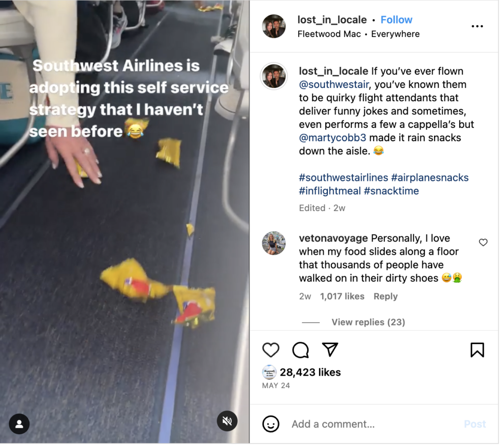Open lost_in_locale header profile picture
Viewport: 504px width, 445px height.
coord(274,27)
